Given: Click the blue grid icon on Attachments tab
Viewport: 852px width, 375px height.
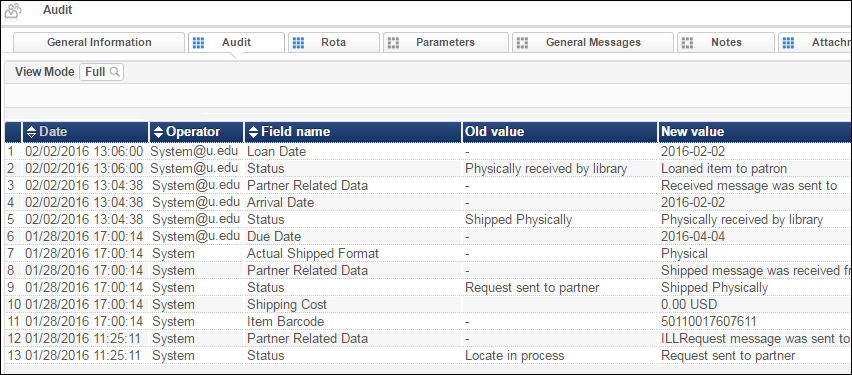Looking at the screenshot, I should (x=788, y=42).
